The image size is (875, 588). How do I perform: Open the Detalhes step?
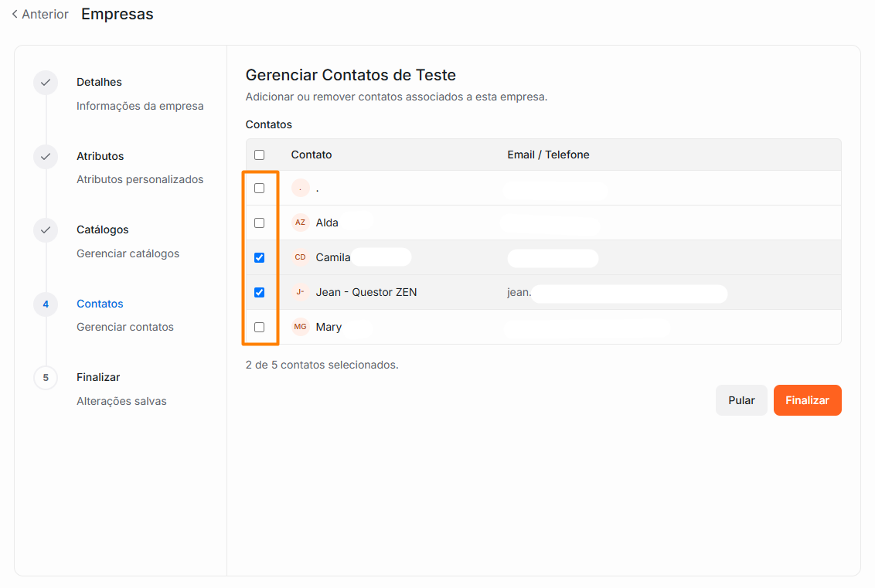100,82
